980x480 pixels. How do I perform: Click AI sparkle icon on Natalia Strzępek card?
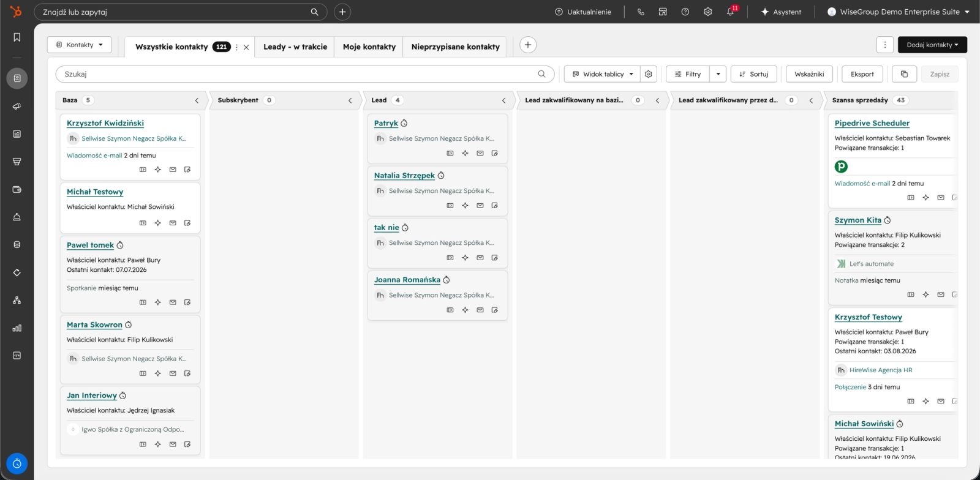pos(466,206)
